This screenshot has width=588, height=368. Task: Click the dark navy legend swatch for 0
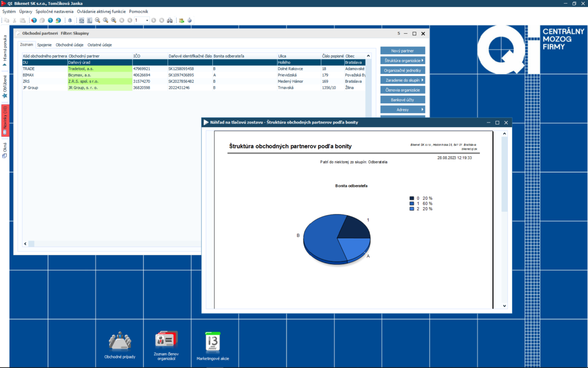click(412, 199)
